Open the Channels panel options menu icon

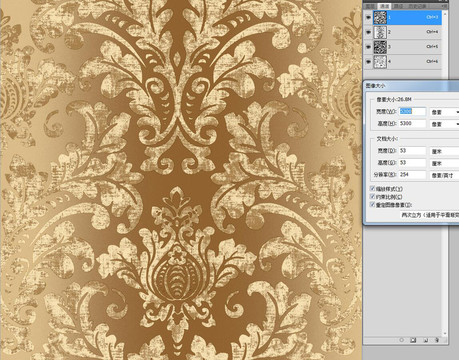coord(445,6)
